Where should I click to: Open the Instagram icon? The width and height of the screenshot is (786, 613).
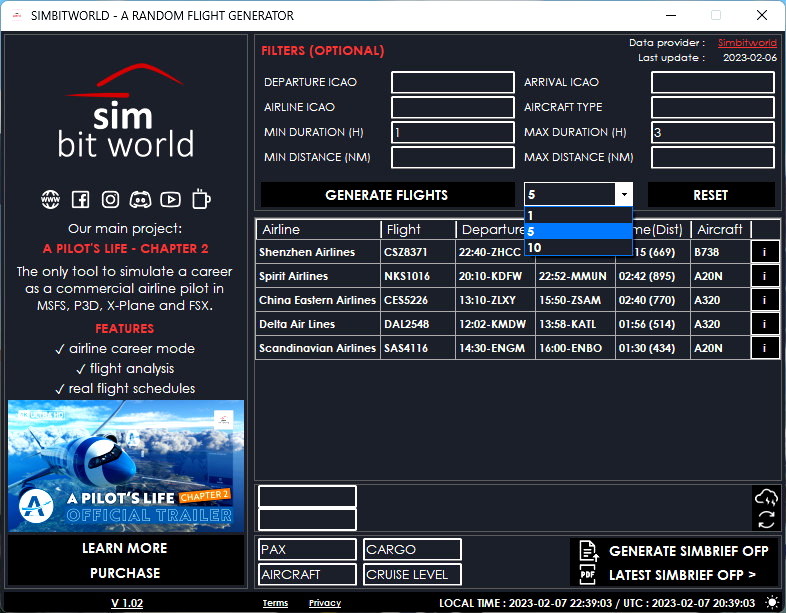coord(110,199)
